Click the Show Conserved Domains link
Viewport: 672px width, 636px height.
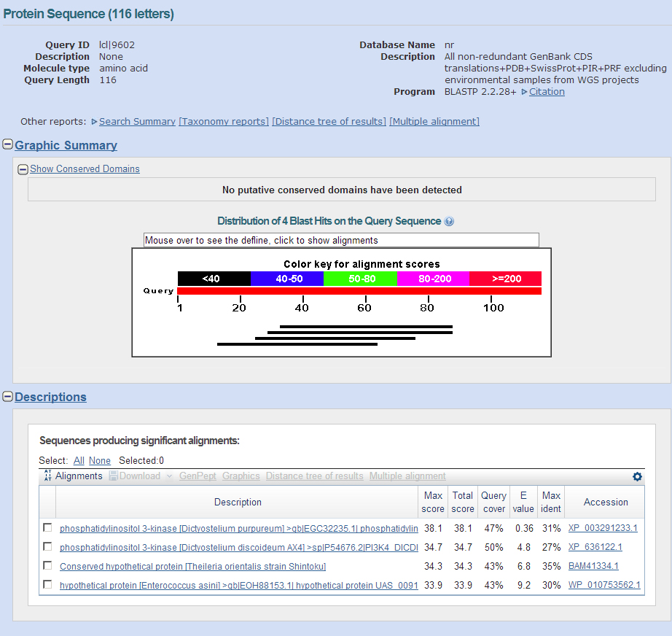[85, 169]
